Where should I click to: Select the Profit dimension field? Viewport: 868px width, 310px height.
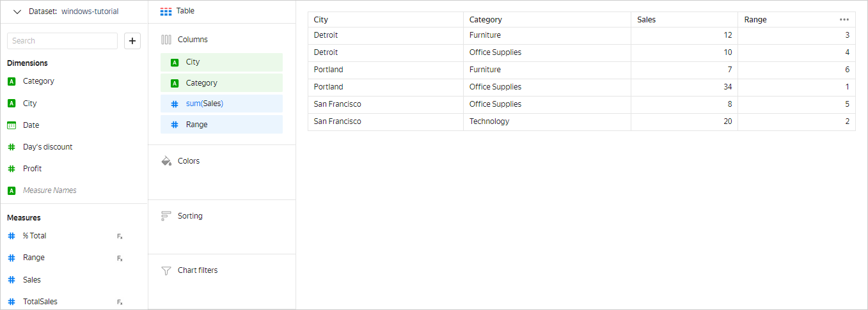point(32,169)
